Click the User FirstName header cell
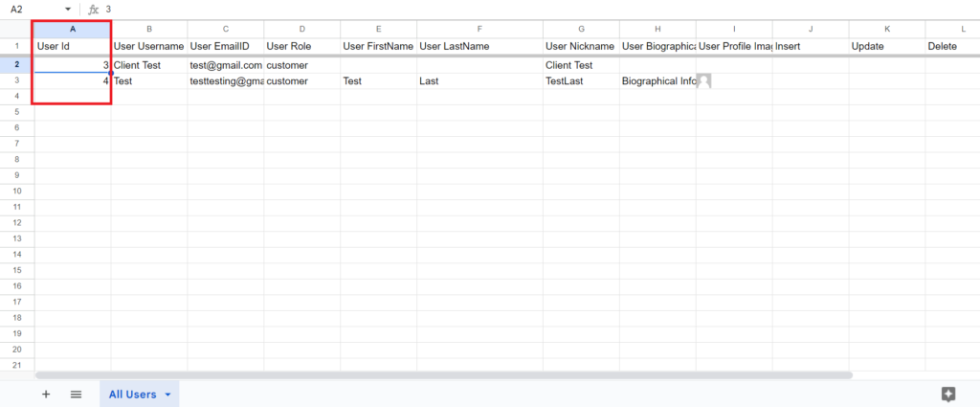This screenshot has height=407, width=980. (x=379, y=46)
